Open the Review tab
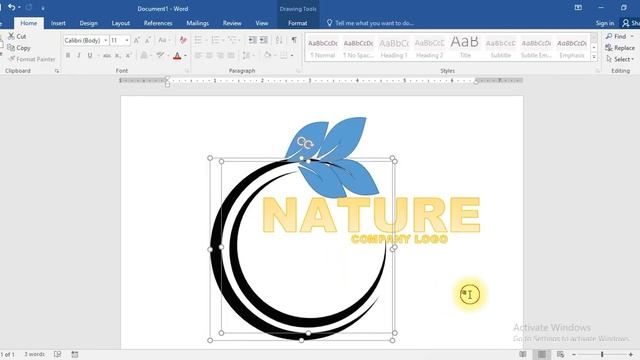Viewport: 640px width, 360px height. 232,23
